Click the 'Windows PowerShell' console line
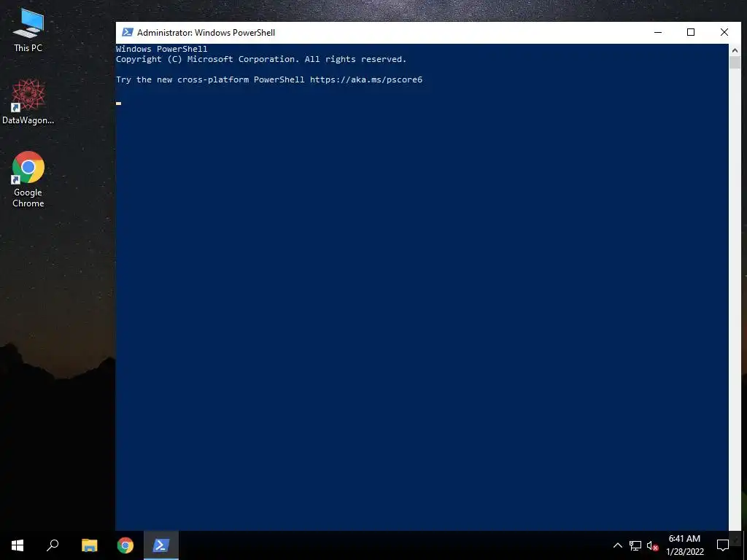The height and width of the screenshot is (560, 747). [161, 49]
